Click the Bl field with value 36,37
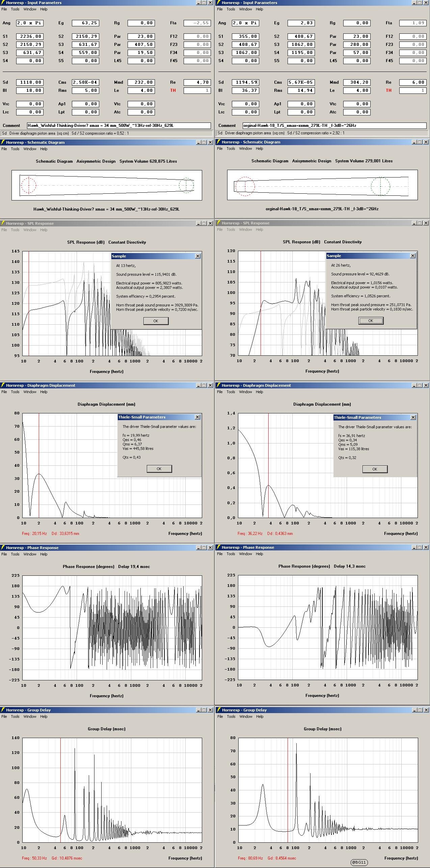This screenshot has height=868, width=430. [245, 90]
